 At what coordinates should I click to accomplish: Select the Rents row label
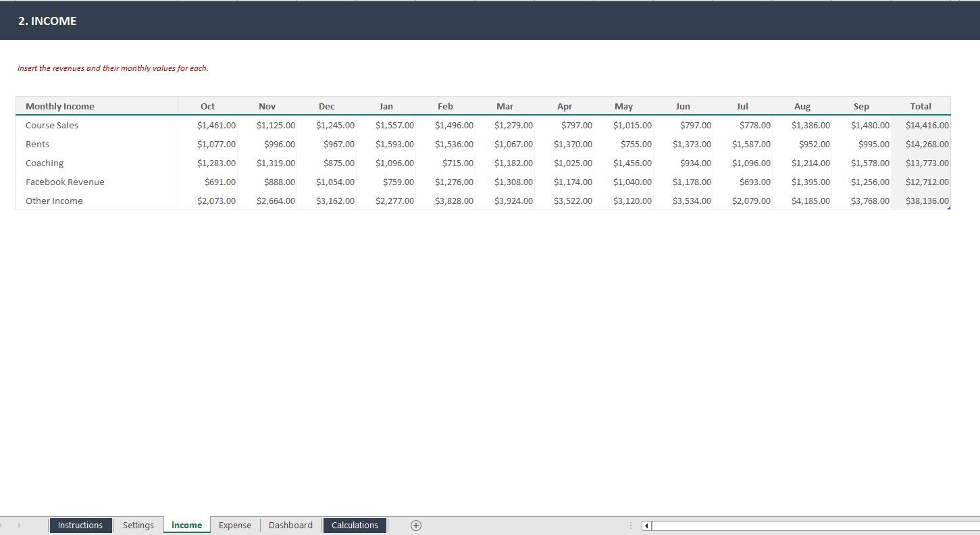(37, 144)
